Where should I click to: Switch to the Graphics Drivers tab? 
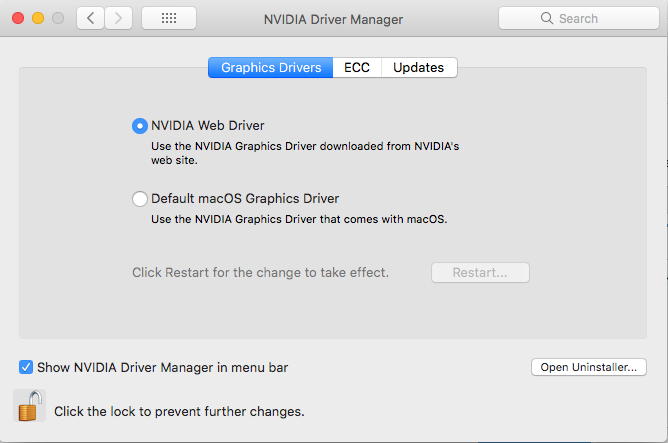pyautogui.click(x=271, y=68)
